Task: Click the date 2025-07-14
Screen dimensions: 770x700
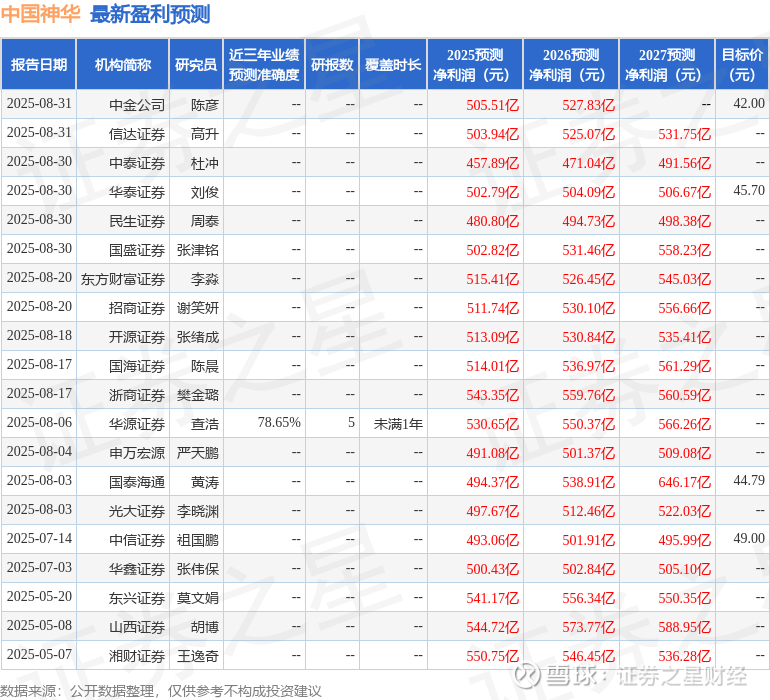Action: [x=39, y=538]
